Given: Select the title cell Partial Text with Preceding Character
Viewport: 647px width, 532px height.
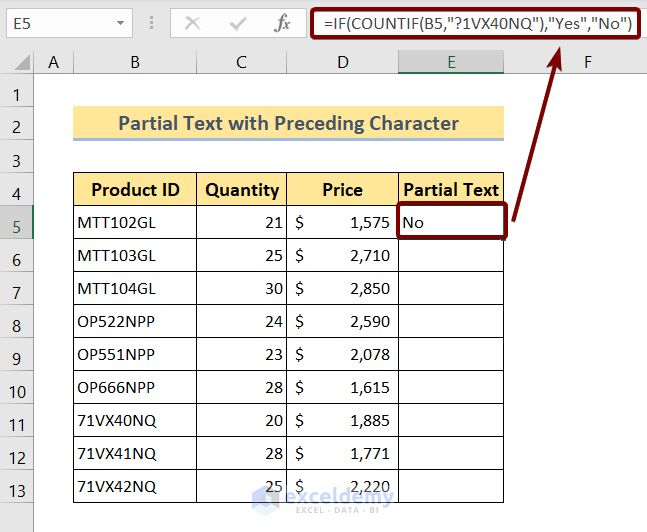Looking at the screenshot, I should click(288, 124).
